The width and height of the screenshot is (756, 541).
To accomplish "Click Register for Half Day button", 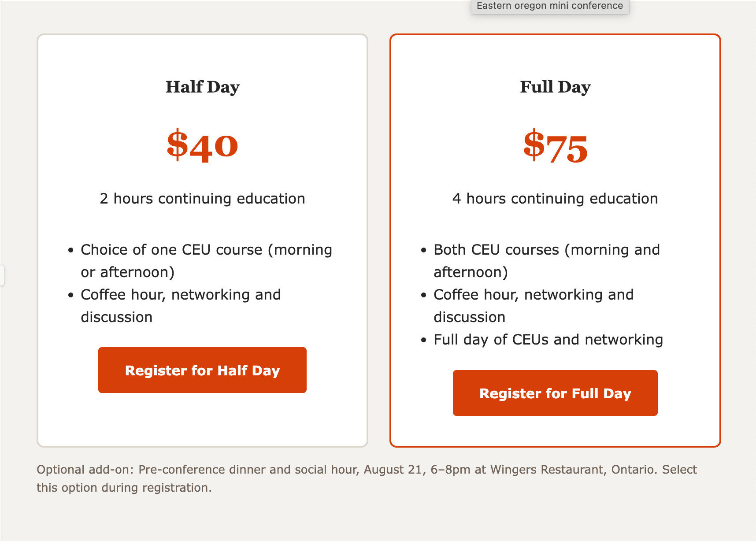I will 202,370.
